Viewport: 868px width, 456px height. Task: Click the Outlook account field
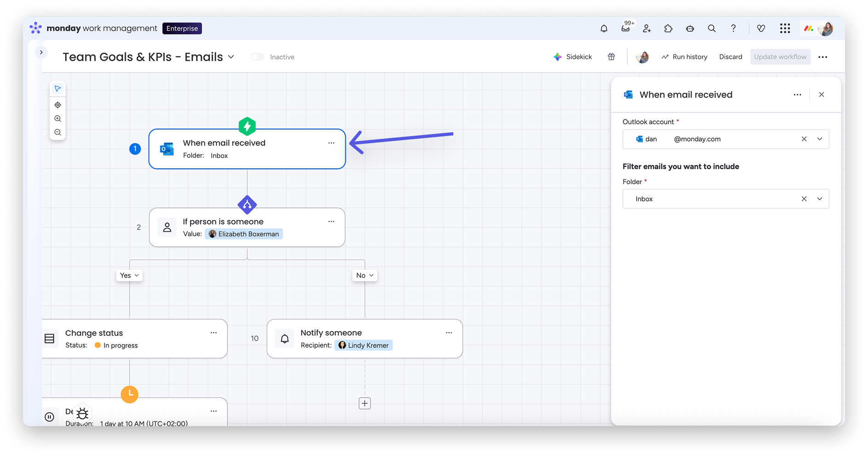[725, 139]
